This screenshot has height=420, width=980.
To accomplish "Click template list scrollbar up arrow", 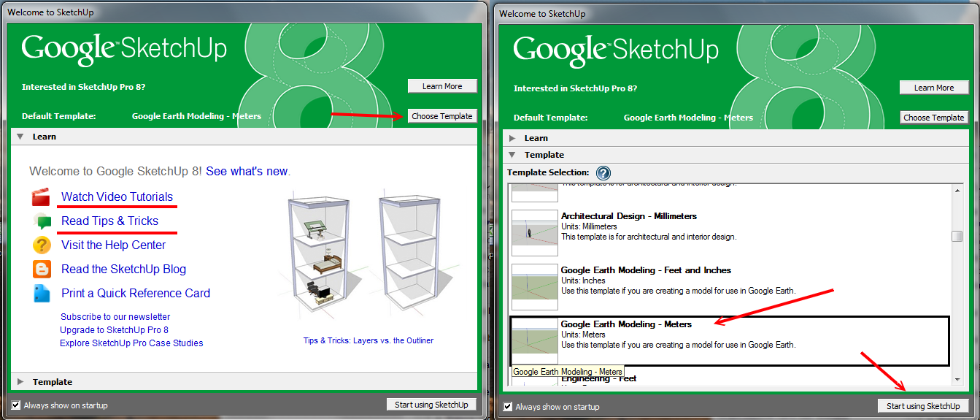I will tap(957, 190).
